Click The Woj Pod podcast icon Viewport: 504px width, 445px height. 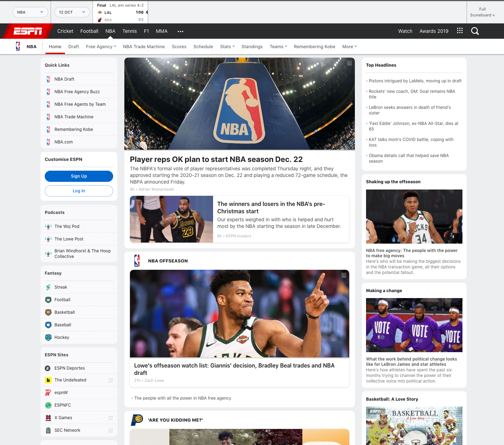pos(48,227)
